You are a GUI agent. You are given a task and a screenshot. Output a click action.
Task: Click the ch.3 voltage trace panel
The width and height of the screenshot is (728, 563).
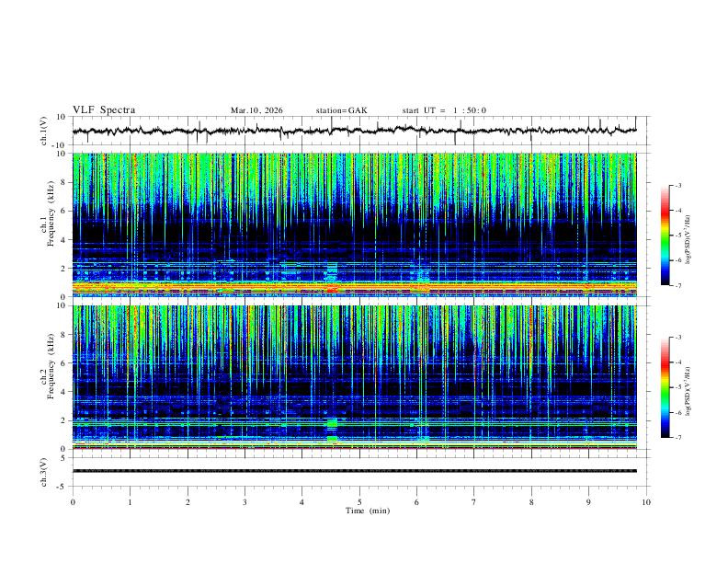(359, 472)
